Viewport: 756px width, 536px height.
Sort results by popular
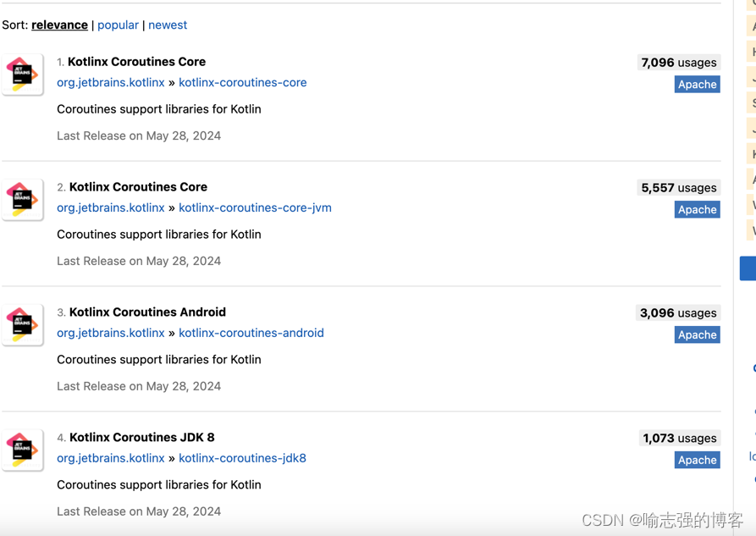click(x=118, y=25)
